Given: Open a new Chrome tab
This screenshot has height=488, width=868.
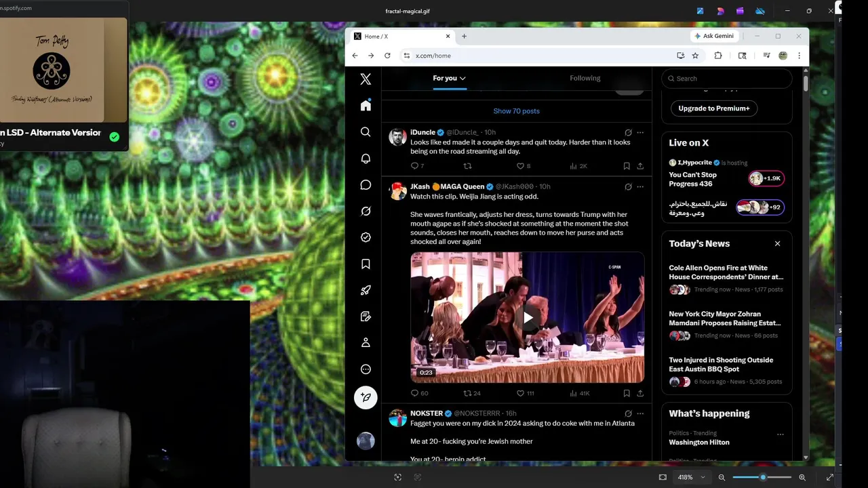Looking at the screenshot, I should click(x=464, y=37).
